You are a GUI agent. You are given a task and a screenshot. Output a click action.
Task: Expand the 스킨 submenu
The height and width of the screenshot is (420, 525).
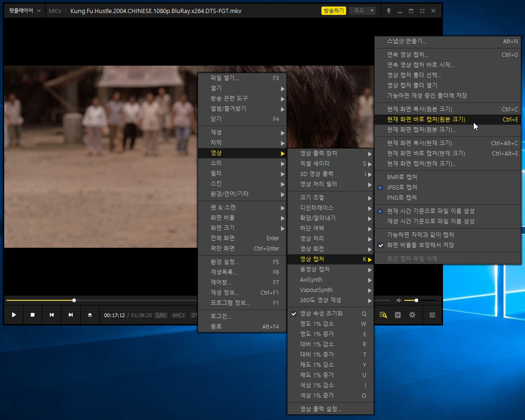tap(242, 184)
